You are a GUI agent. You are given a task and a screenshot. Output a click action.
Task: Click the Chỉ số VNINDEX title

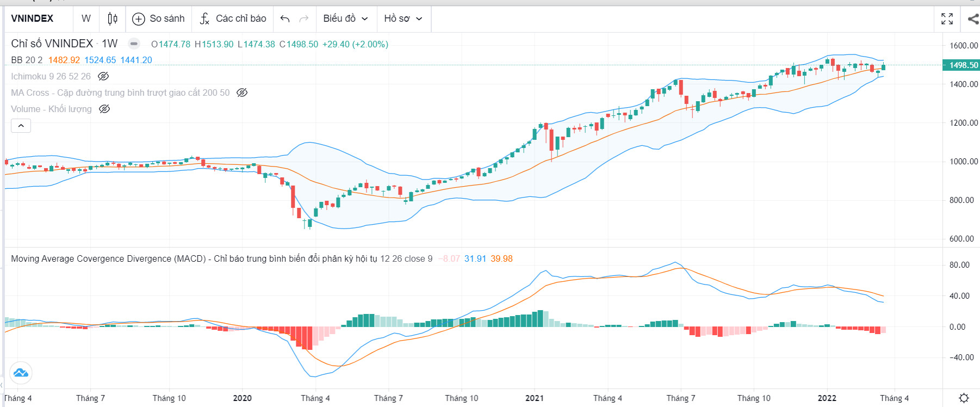pos(52,44)
